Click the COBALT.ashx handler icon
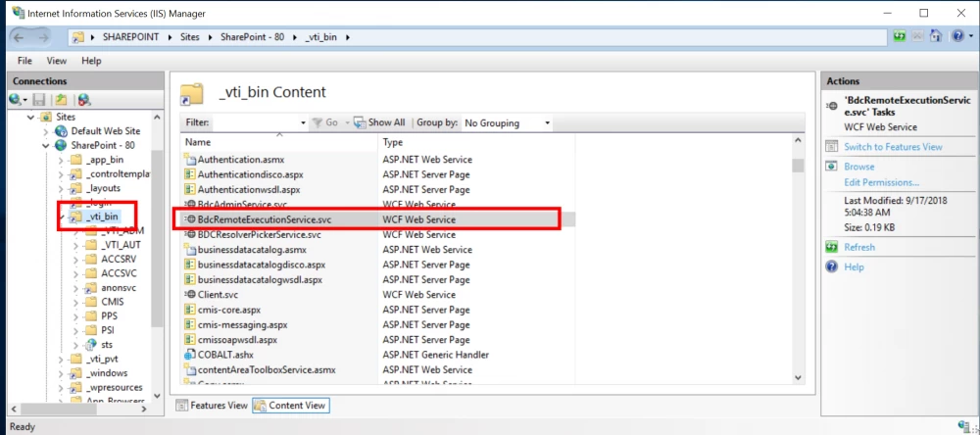The image size is (980, 435). [190, 355]
